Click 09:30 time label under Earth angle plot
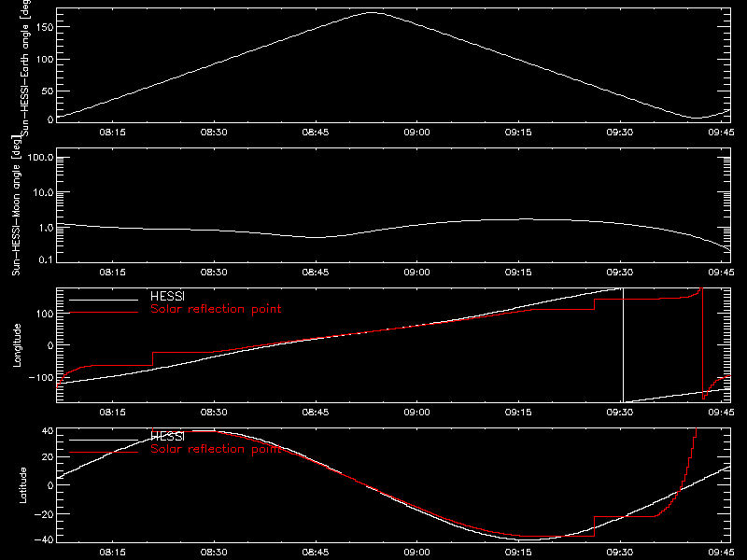Screen dimensions: 747x560 click(620, 133)
